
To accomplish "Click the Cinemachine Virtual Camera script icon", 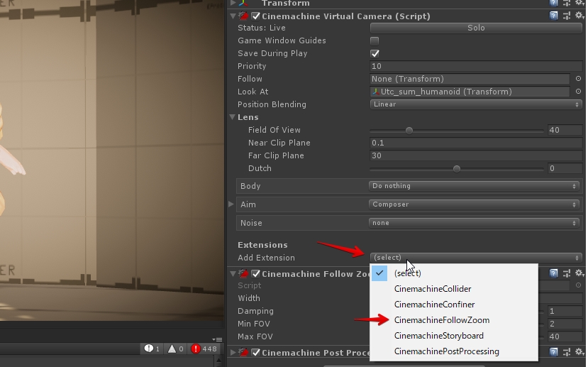I will [x=243, y=16].
